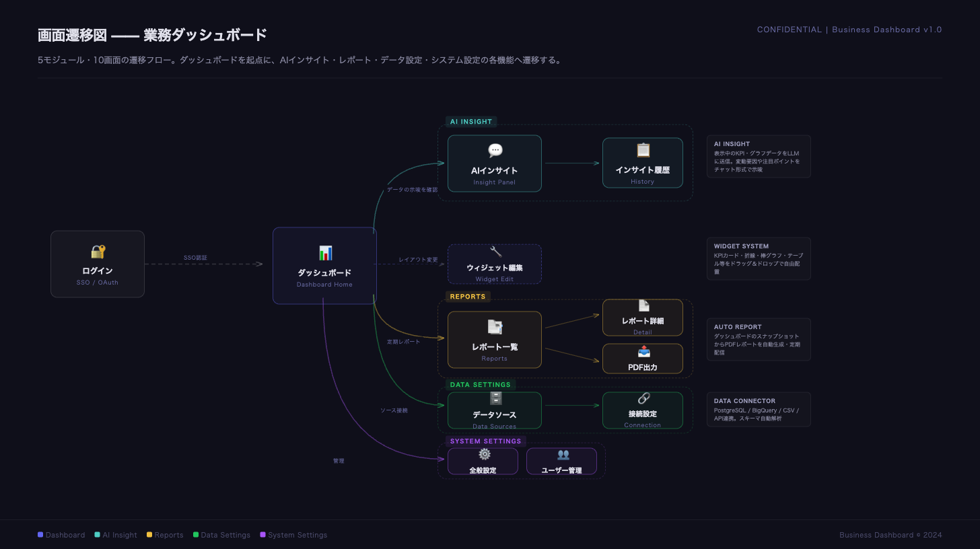980x549 pixels.
Task: Click the outbox icon on PDF出力
Action: click(643, 352)
